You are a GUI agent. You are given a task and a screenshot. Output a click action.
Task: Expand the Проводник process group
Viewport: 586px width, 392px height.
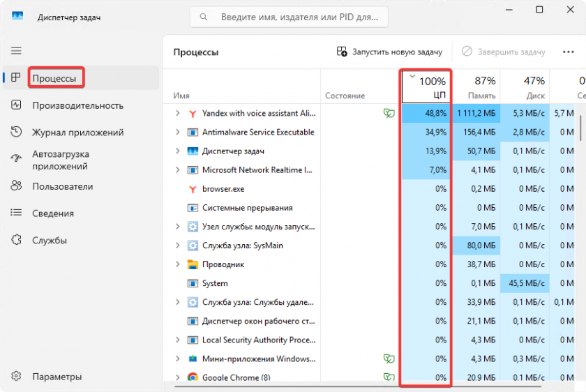[x=177, y=264]
